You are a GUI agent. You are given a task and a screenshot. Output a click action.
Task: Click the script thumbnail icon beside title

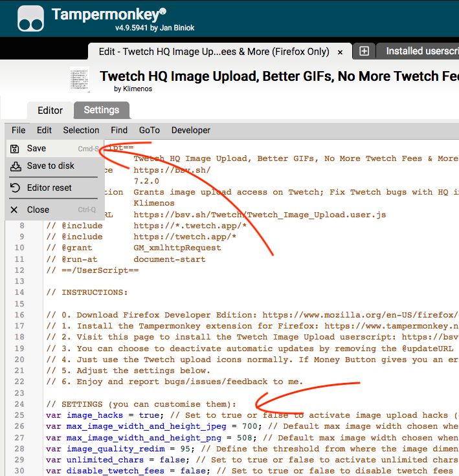80,80
